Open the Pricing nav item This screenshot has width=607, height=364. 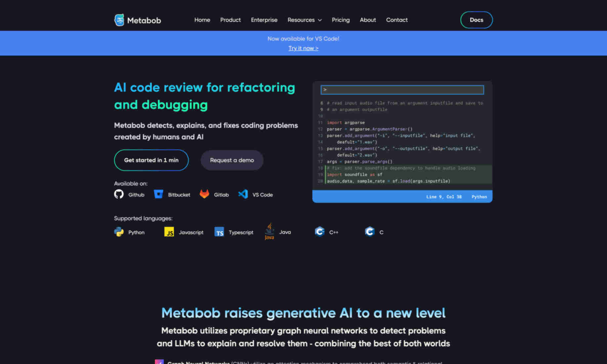point(341,20)
